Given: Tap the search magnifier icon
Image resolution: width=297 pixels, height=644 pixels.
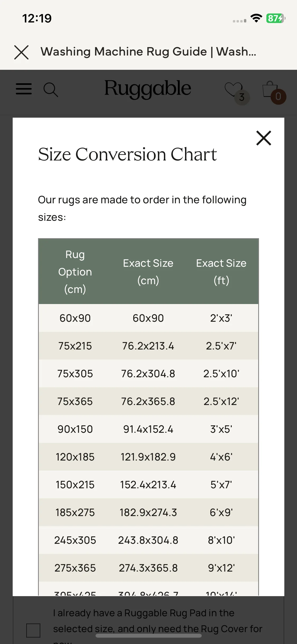Looking at the screenshot, I should pos(50,90).
